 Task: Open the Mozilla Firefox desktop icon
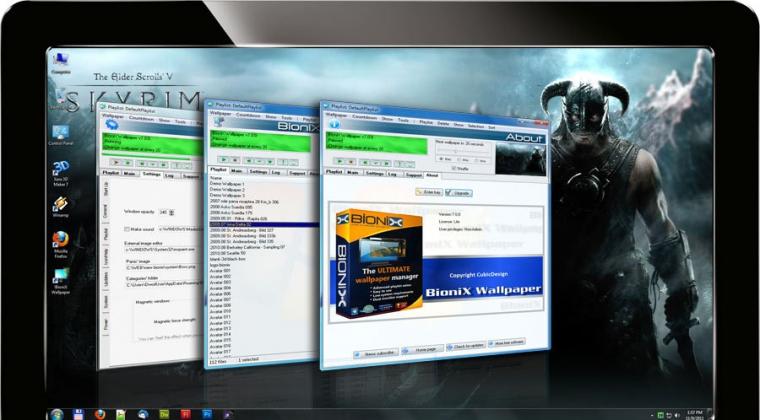(x=61, y=244)
